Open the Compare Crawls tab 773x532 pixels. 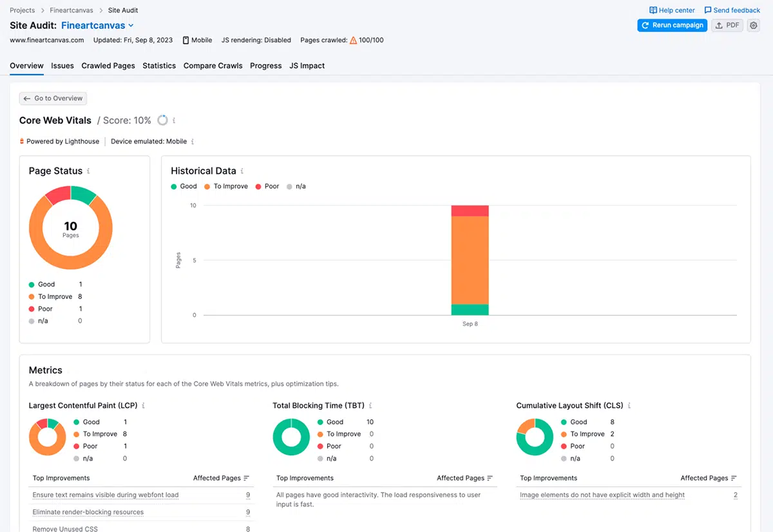pyautogui.click(x=213, y=66)
